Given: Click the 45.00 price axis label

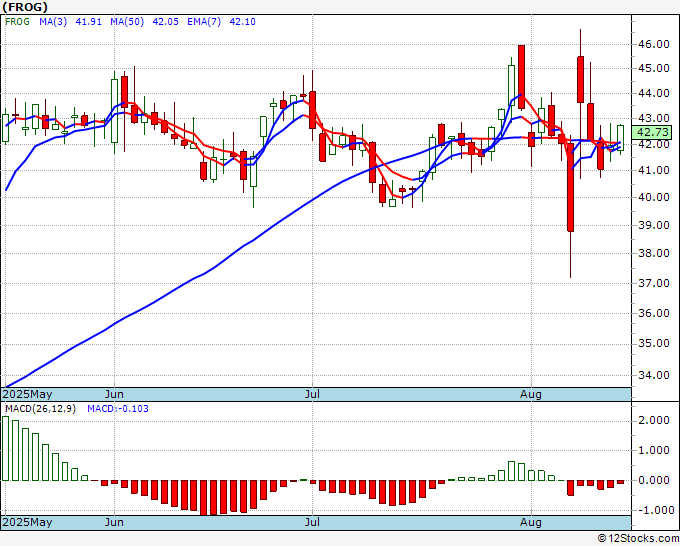Looking at the screenshot, I should point(653,69).
